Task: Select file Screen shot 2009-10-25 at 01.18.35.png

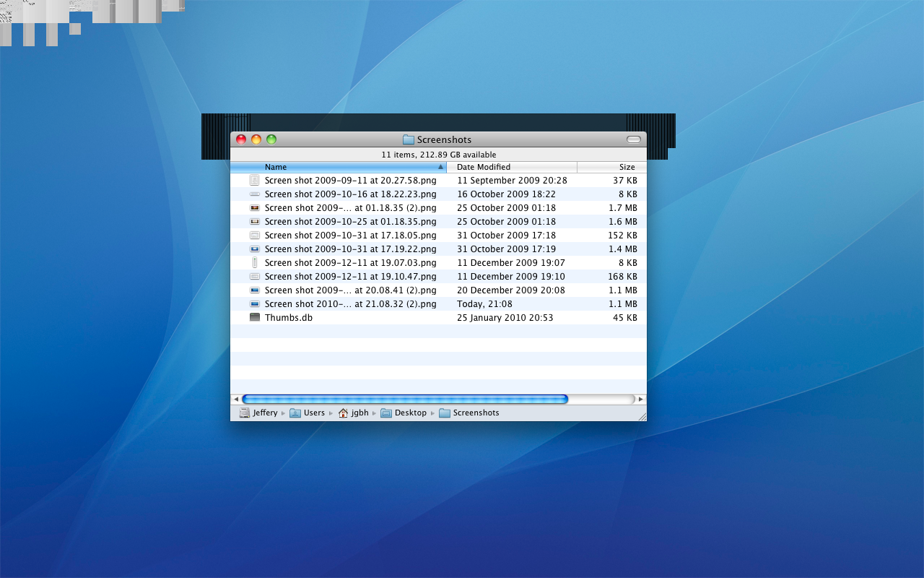Action: click(351, 222)
